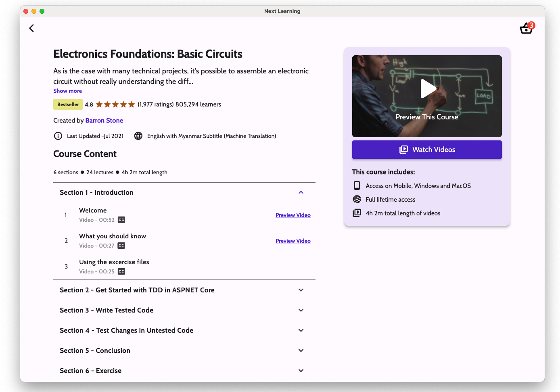
Task: Click the closed caption icon under Welcome
Action: click(121, 220)
